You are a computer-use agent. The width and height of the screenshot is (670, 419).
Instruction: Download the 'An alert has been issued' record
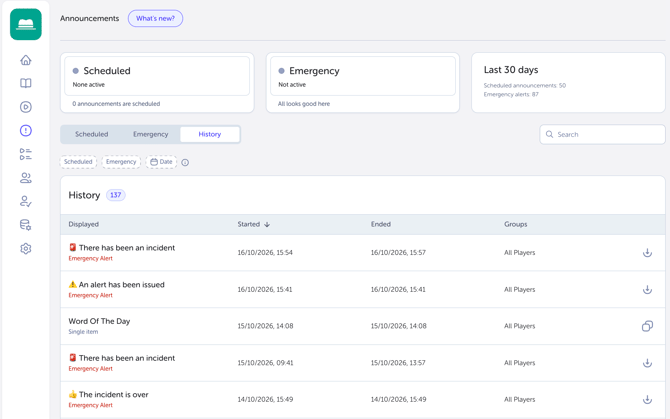[647, 289]
